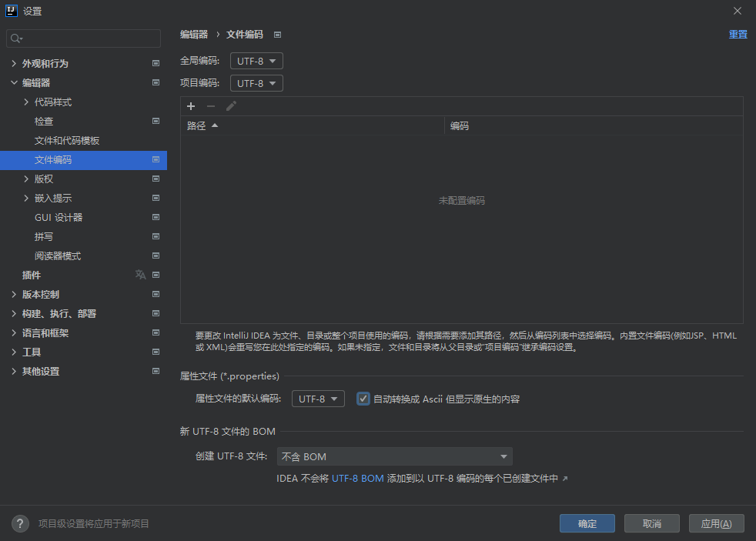Click the IntelliJ IDEA logo in the title bar
Image resolution: width=756 pixels, height=541 pixels.
(10, 11)
